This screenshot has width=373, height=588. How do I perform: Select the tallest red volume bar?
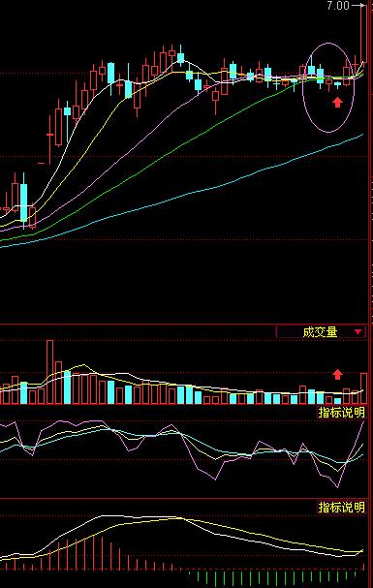click(x=49, y=372)
